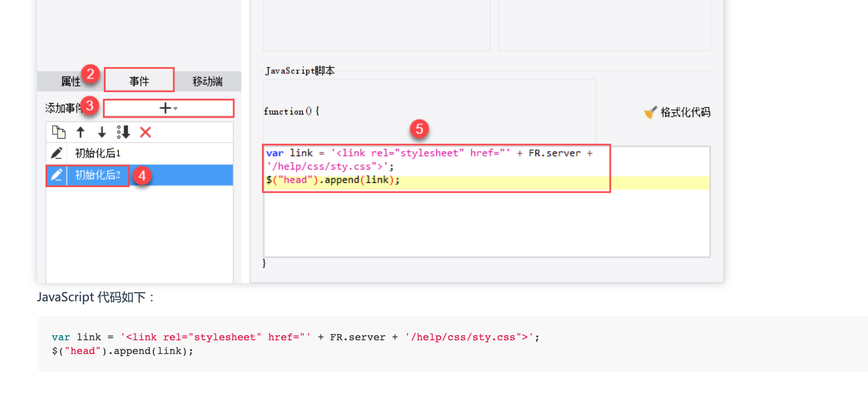Click the copy event icon
The image size is (868, 393).
click(x=58, y=132)
